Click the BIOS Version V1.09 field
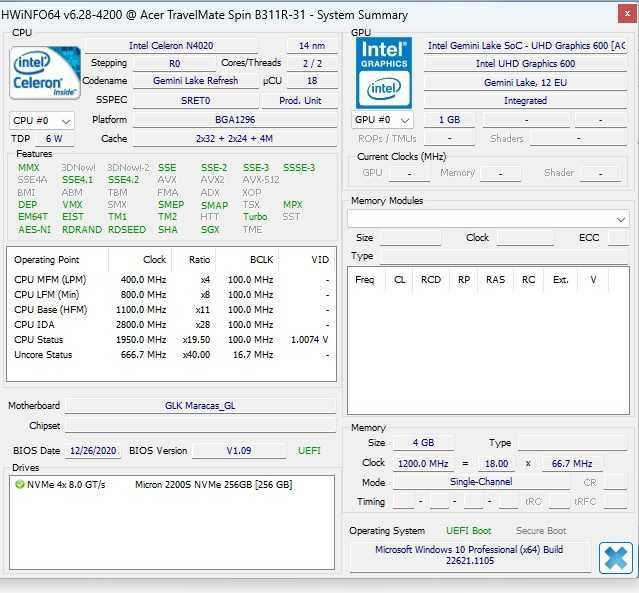 click(x=239, y=451)
